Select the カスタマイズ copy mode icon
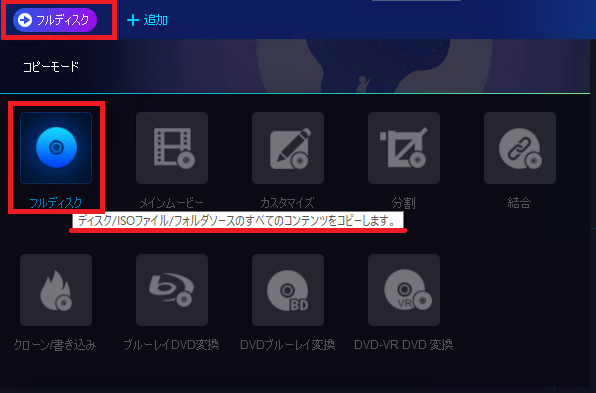This screenshot has width=596, height=393. pos(288,148)
